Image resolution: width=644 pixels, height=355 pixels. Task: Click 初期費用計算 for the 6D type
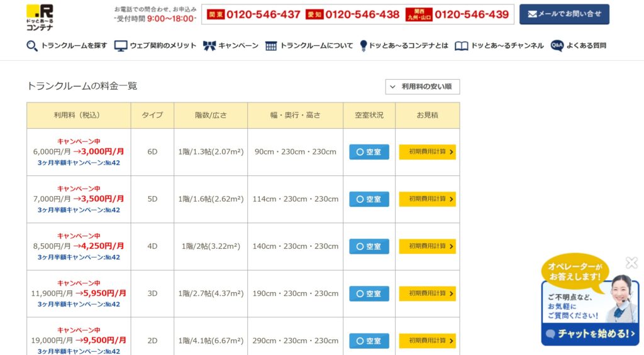coord(427,152)
